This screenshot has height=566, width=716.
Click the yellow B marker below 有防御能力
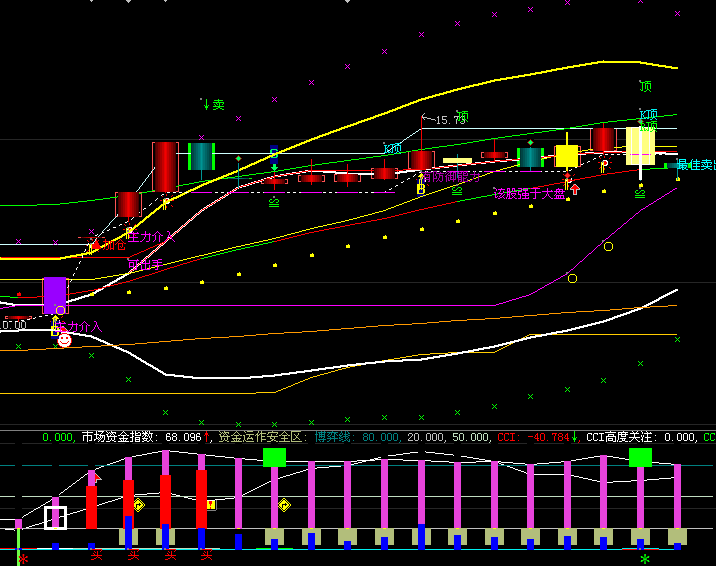pos(421,188)
